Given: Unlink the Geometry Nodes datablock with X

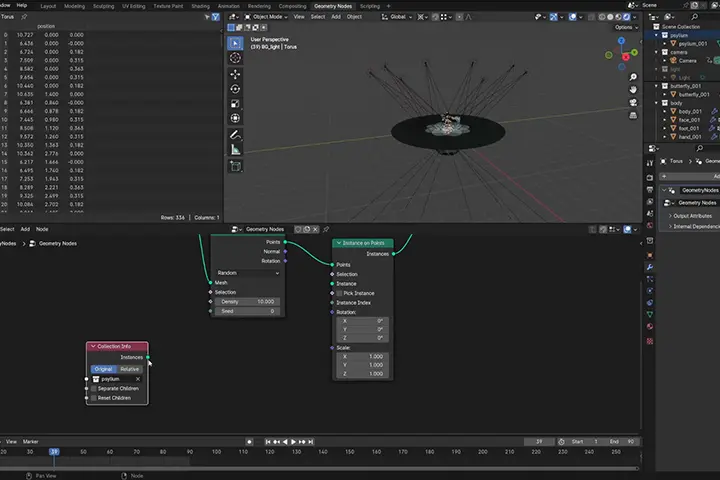Looking at the screenshot, I should click(x=315, y=229).
